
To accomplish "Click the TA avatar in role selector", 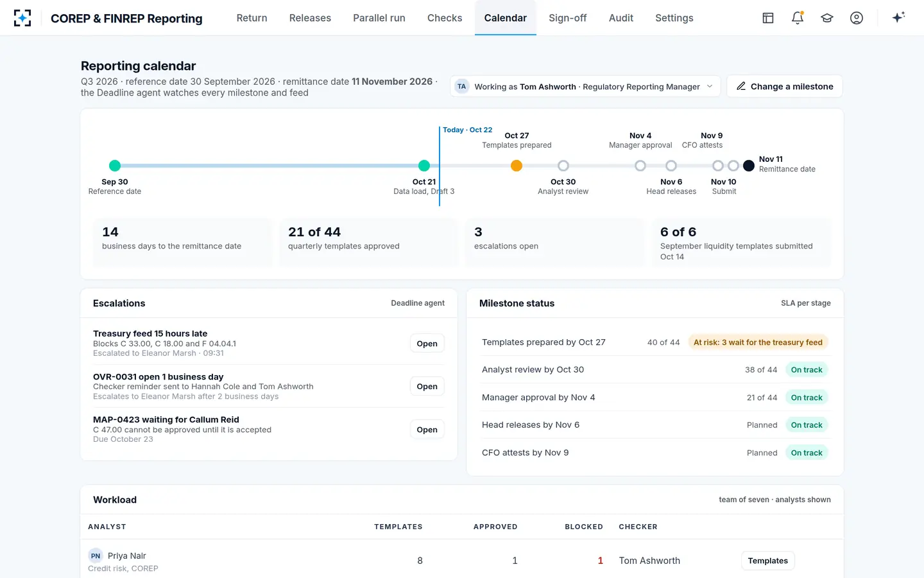I will pyautogui.click(x=462, y=86).
